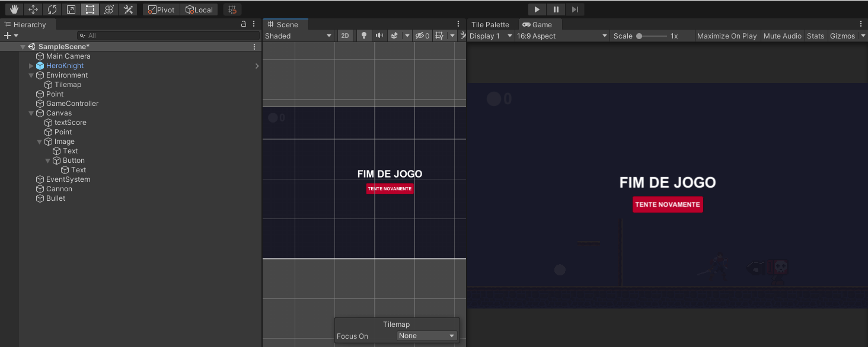Select Tilemap under Environment
Image resolution: width=868 pixels, height=347 pixels.
(68, 85)
